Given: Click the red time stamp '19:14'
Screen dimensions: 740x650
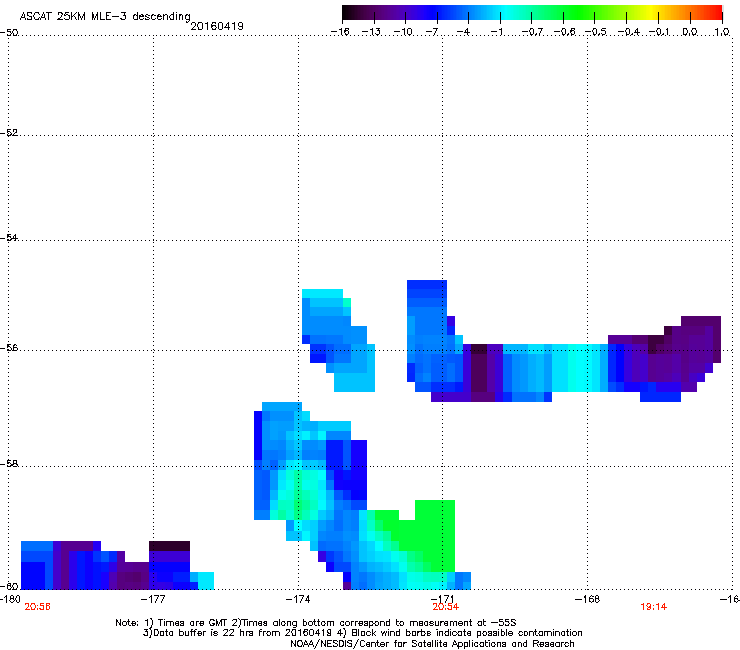Looking at the screenshot, I should click(654, 607).
